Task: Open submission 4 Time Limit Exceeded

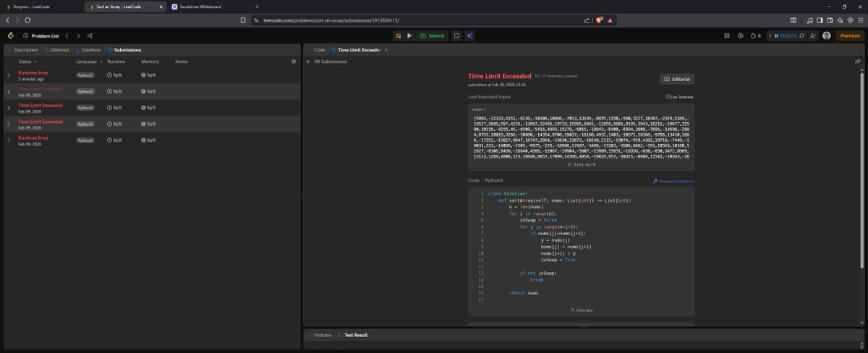Action: 152,91
